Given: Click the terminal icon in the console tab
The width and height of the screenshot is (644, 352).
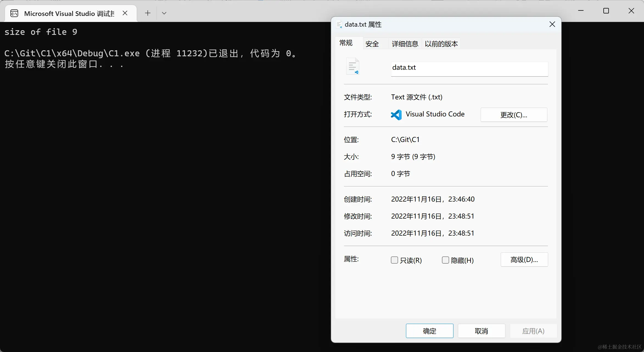Looking at the screenshot, I should [14, 13].
